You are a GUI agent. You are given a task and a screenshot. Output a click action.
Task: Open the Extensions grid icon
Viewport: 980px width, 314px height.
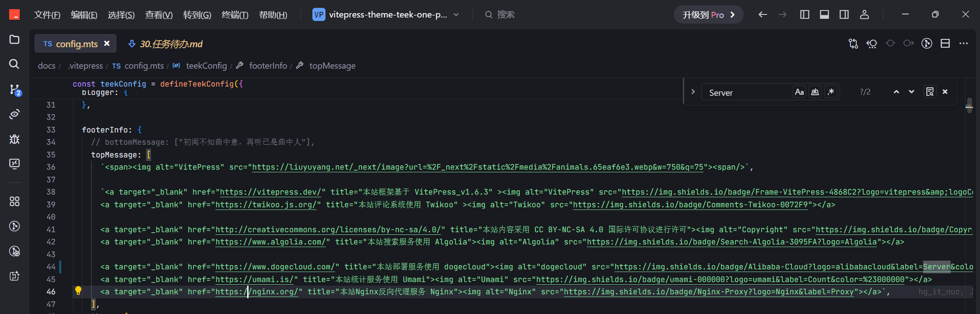click(14, 201)
